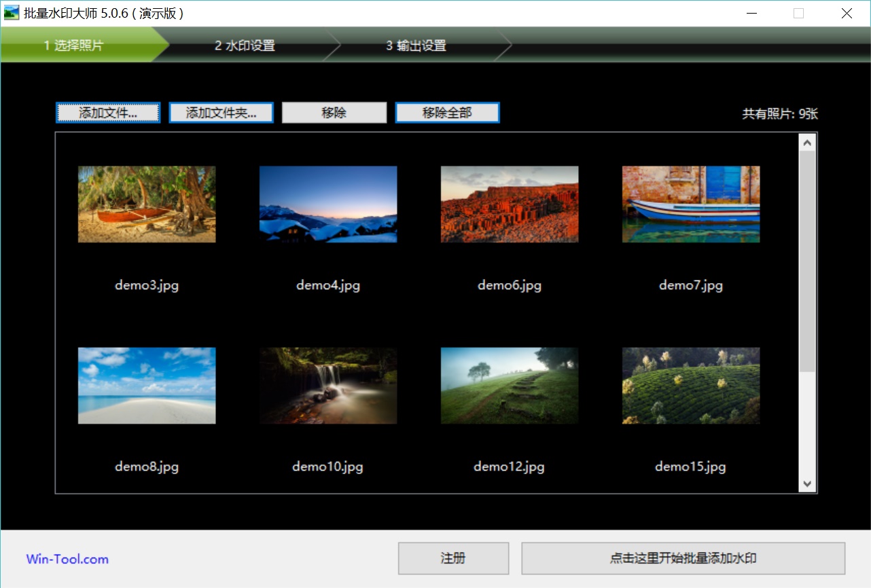The height and width of the screenshot is (588, 871).
Task: Click the app icon in title bar
Action: point(12,13)
